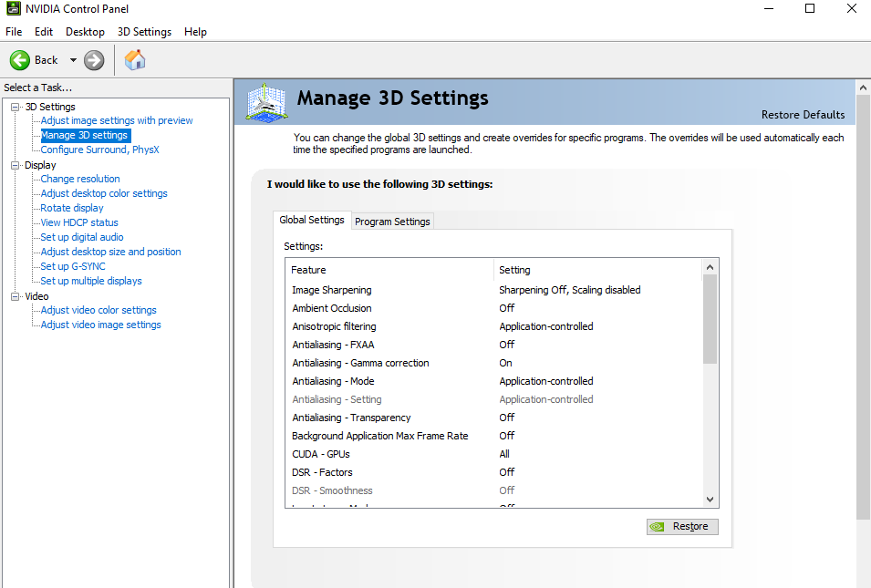Image resolution: width=871 pixels, height=588 pixels.
Task: Open the Desktop menu
Action: [85, 32]
